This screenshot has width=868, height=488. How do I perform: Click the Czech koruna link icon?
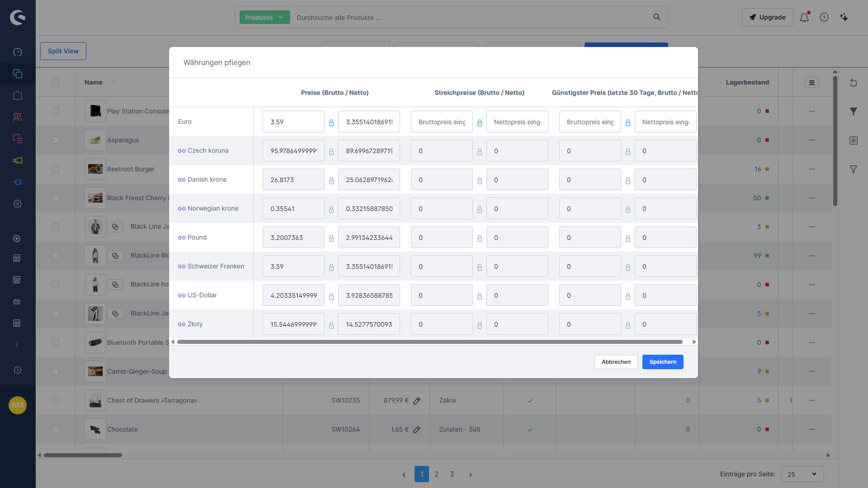pyautogui.click(x=182, y=151)
